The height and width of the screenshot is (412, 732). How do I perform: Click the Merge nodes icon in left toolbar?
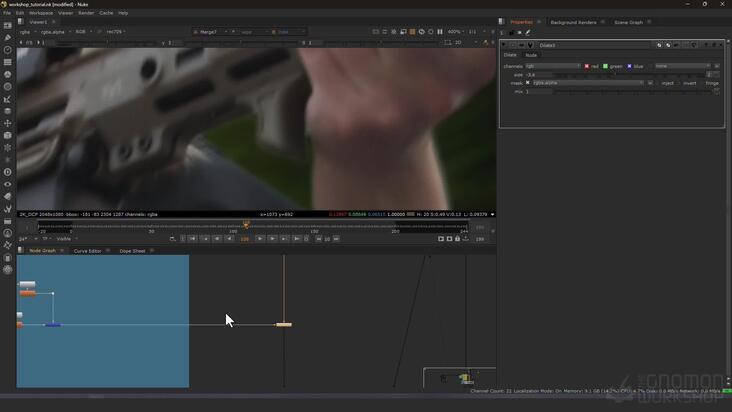click(x=7, y=111)
